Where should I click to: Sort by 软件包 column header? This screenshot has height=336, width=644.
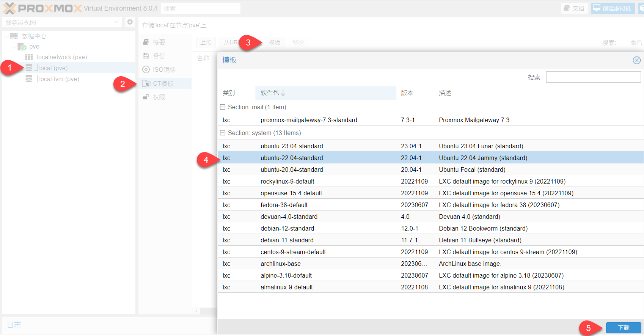coord(326,93)
